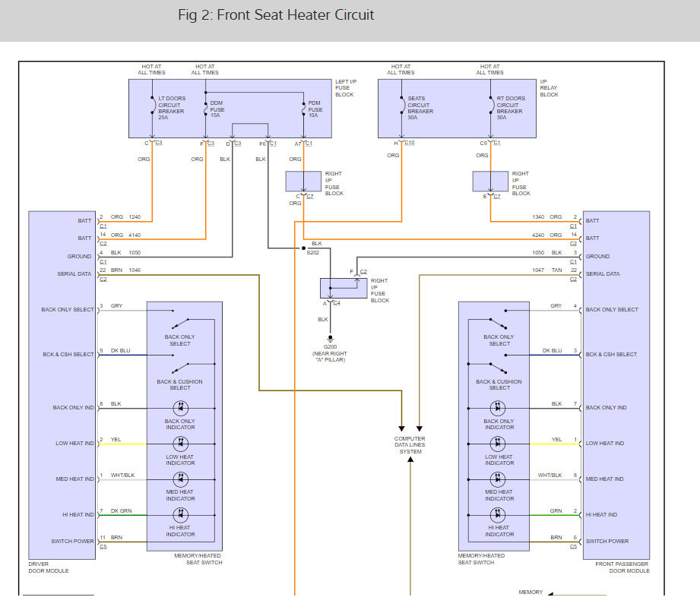
Task: Click 'GROUND' pin label in driver door module
Action: pos(79,257)
